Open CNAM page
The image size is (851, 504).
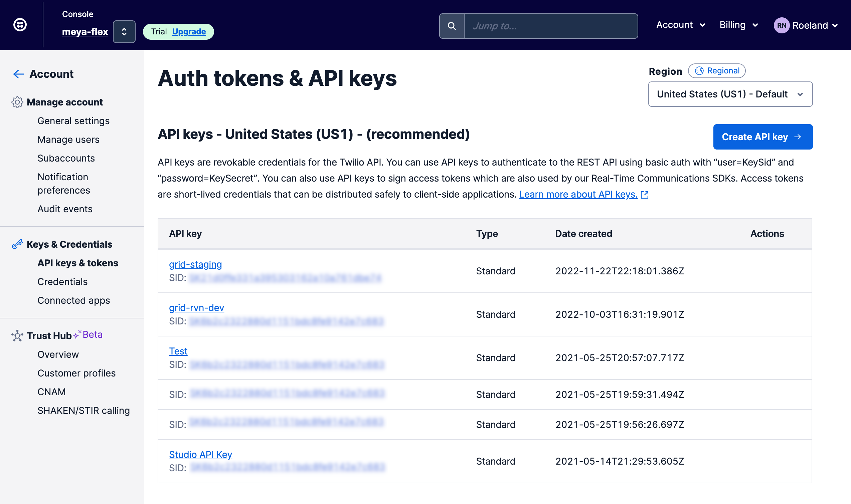(x=51, y=392)
